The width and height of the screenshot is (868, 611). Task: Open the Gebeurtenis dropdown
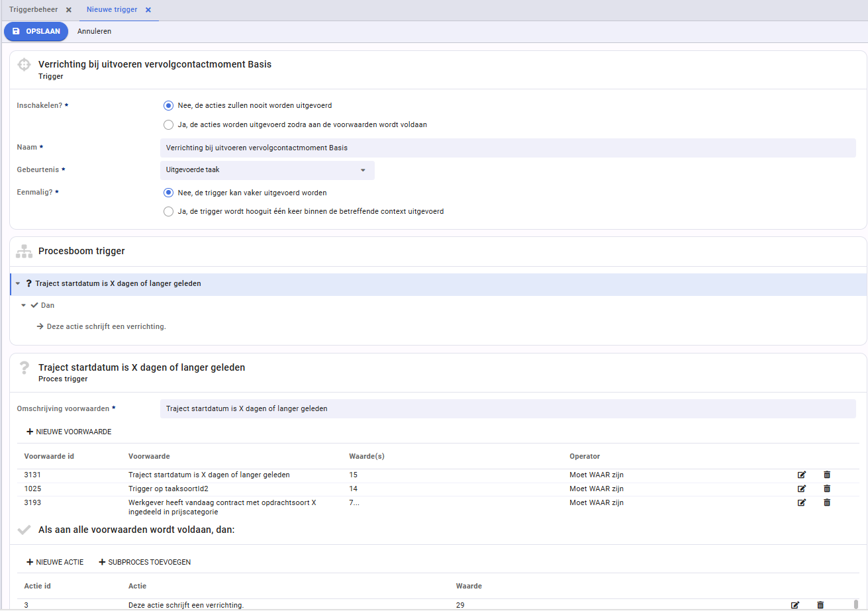click(x=267, y=170)
